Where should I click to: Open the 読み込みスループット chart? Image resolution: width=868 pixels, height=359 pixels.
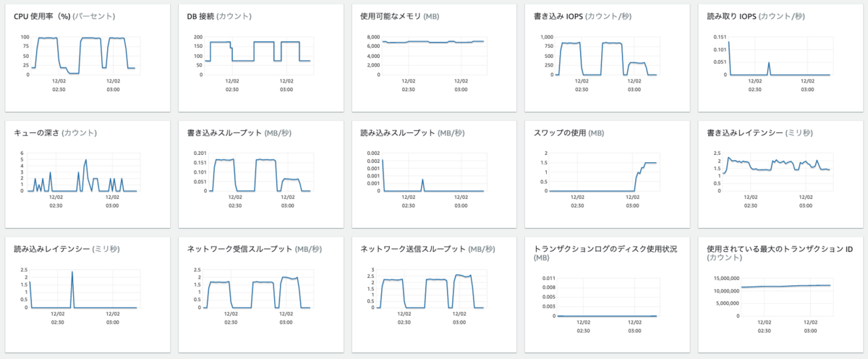[x=433, y=175]
